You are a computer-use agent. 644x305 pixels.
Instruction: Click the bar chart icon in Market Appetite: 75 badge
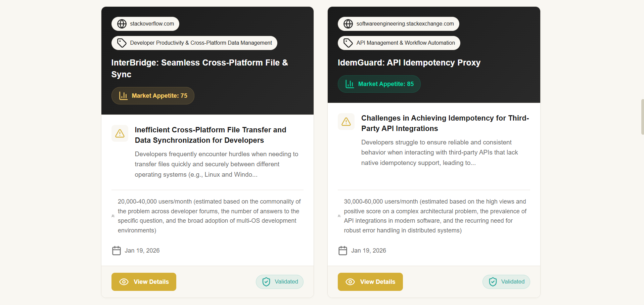(x=123, y=95)
